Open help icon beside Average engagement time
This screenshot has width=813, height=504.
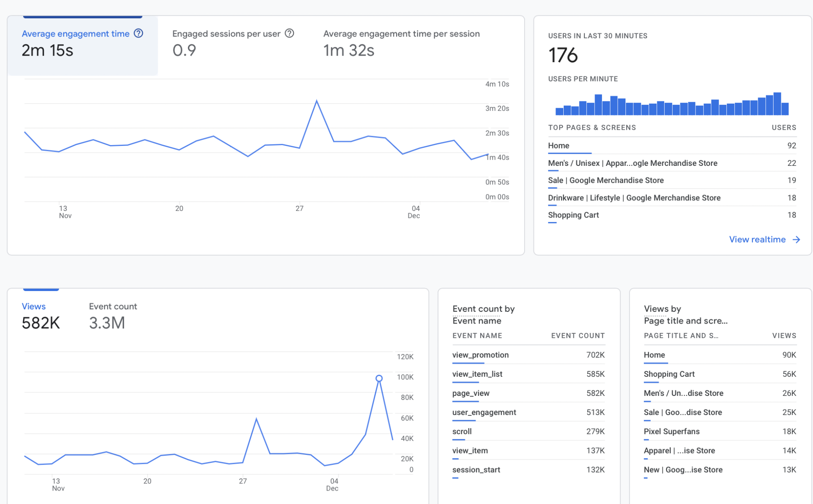point(138,33)
